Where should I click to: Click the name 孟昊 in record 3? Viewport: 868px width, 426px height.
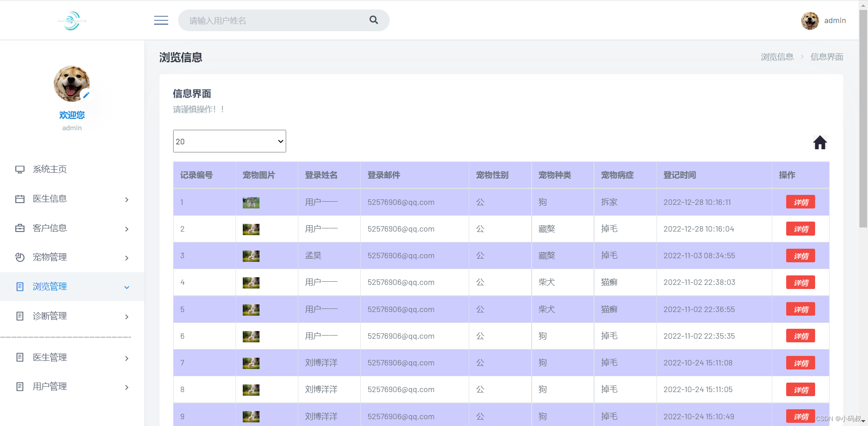coord(313,256)
